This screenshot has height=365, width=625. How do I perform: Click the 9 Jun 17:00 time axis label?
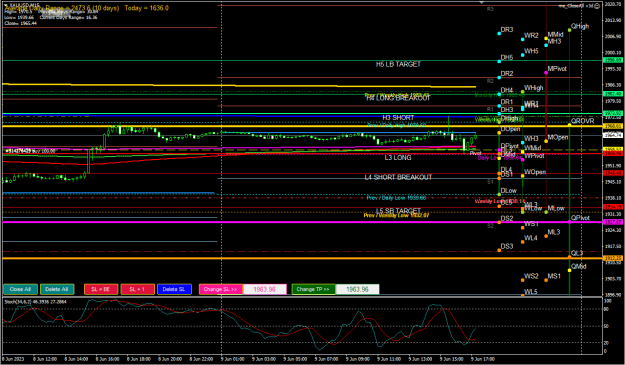pos(482,359)
